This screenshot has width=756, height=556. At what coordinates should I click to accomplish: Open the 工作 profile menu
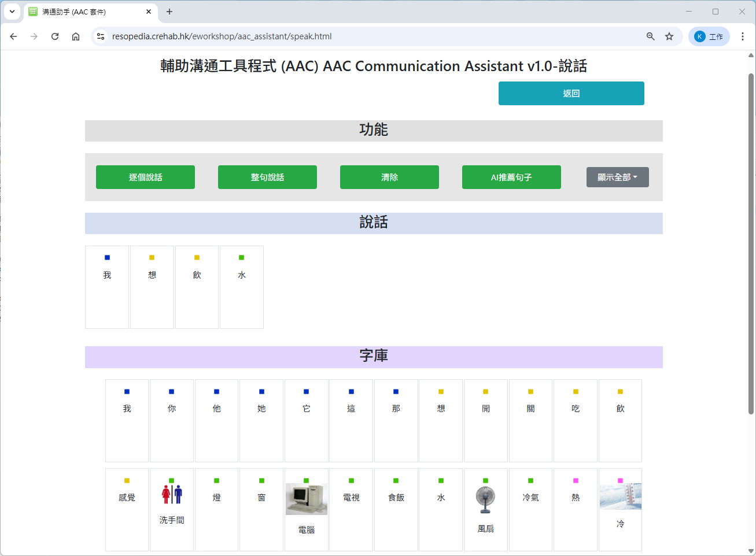709,36
